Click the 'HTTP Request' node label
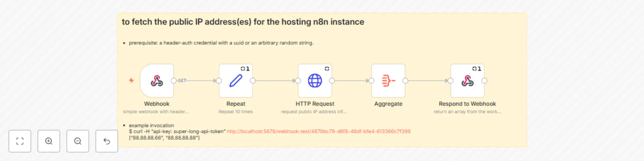The height and width of the screenshot is (161, 644). (315, 104)
